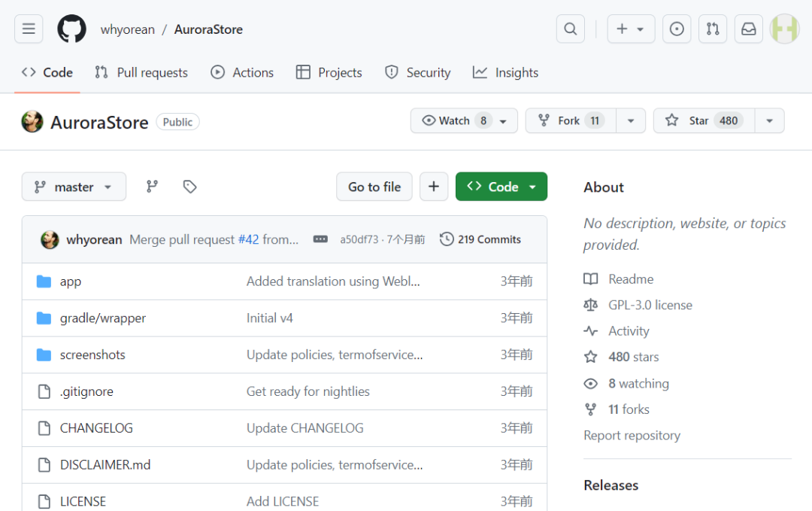Switch to the Projects tab
This screenshot has width=812, height=511.
(329, 72)
